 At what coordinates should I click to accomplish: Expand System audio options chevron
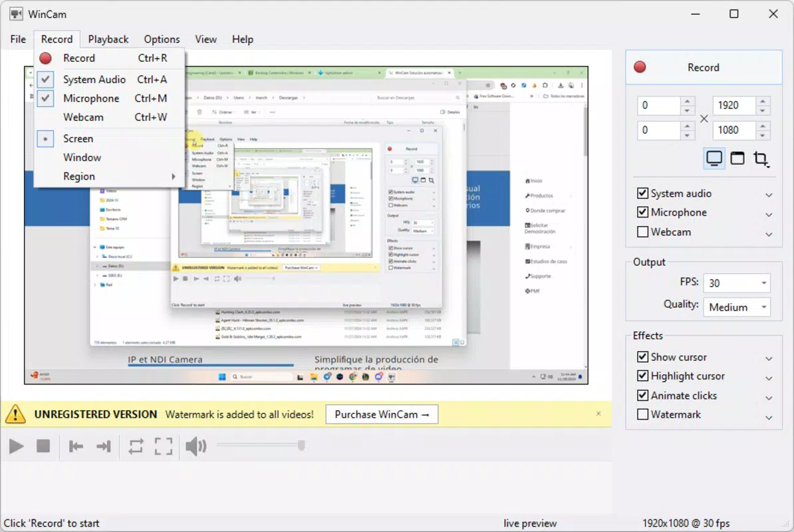769,195
